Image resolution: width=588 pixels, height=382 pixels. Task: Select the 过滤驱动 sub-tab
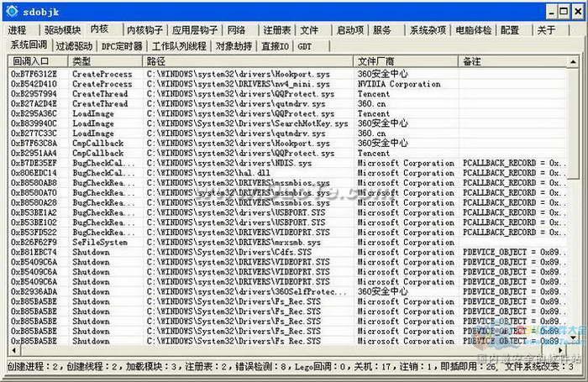[76, 45]
